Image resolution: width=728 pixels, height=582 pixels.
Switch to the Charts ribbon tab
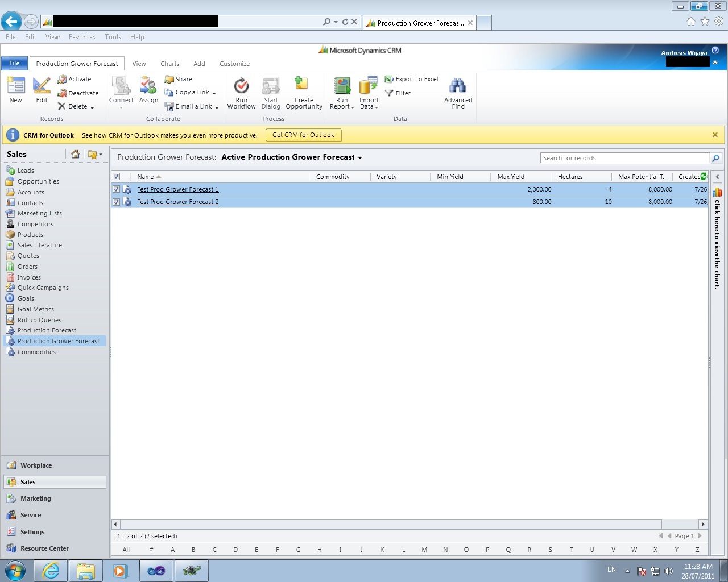[x=169, y=64]
